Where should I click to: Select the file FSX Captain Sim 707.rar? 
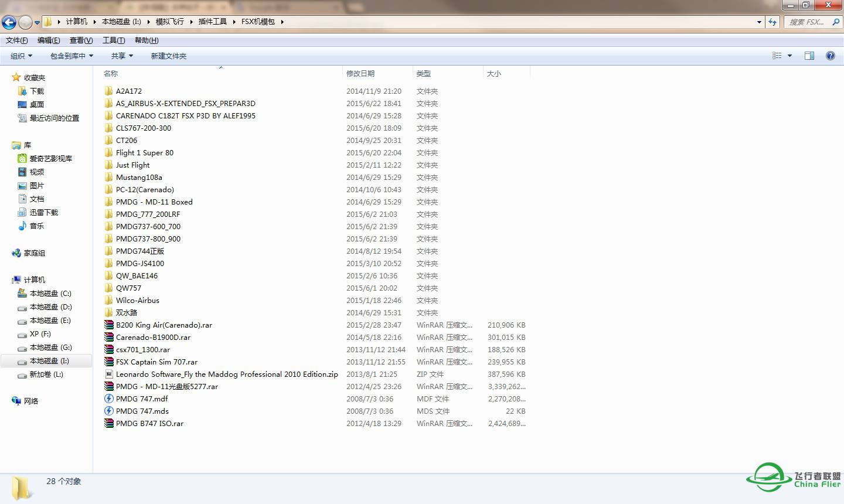pos(156,362)
